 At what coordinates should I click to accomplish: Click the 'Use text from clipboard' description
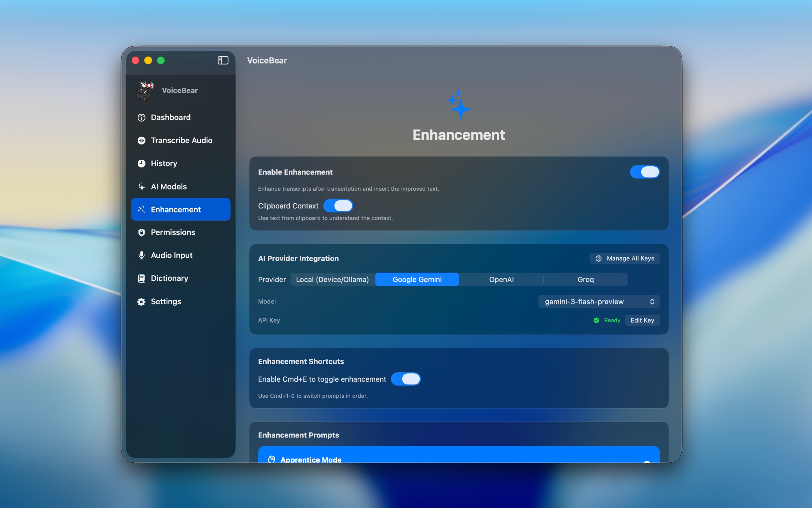pos(325,218)
